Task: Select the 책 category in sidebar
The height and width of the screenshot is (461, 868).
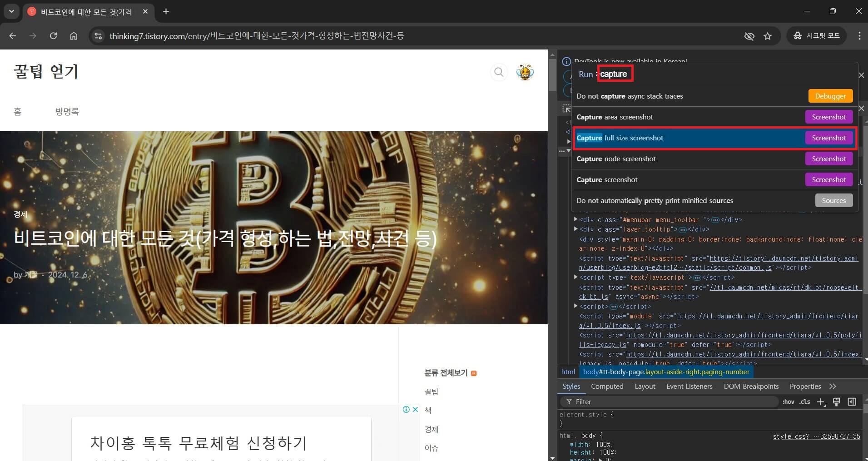Action: [428, 410]
